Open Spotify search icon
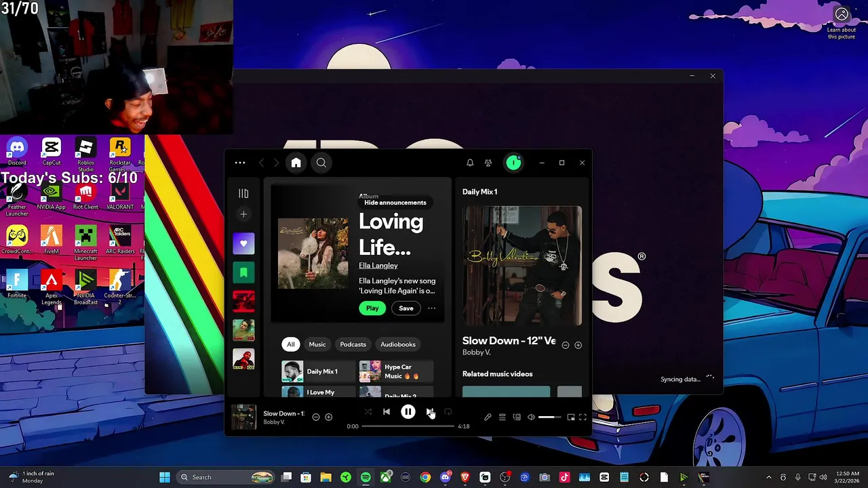 coord(321,163)
